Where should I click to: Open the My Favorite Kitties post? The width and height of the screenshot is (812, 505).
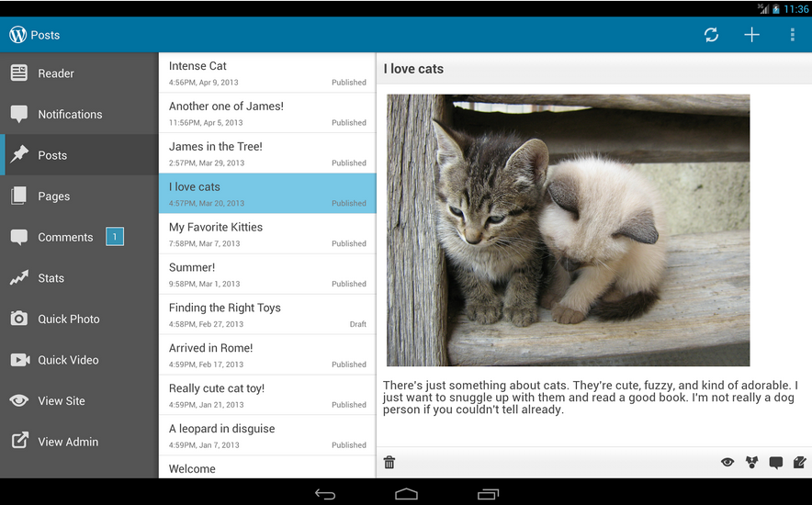(x=267, y=234)
